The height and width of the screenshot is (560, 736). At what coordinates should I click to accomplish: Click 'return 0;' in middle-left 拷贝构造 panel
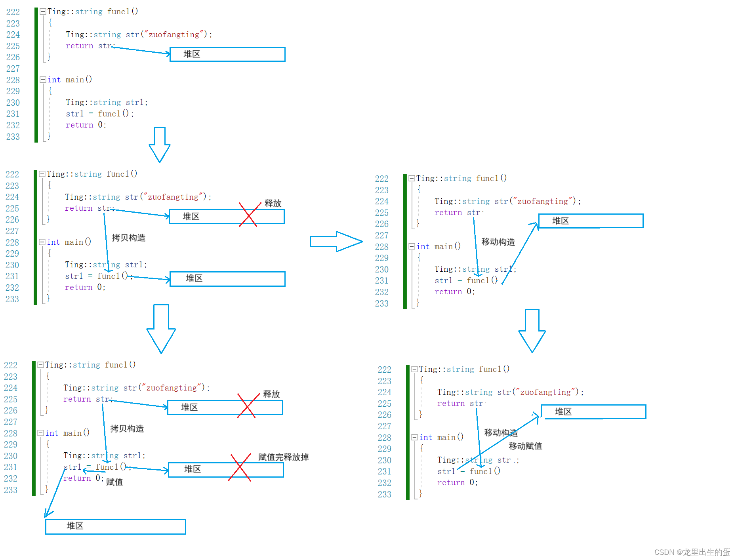pyautogui.click(x=85, y=287)
